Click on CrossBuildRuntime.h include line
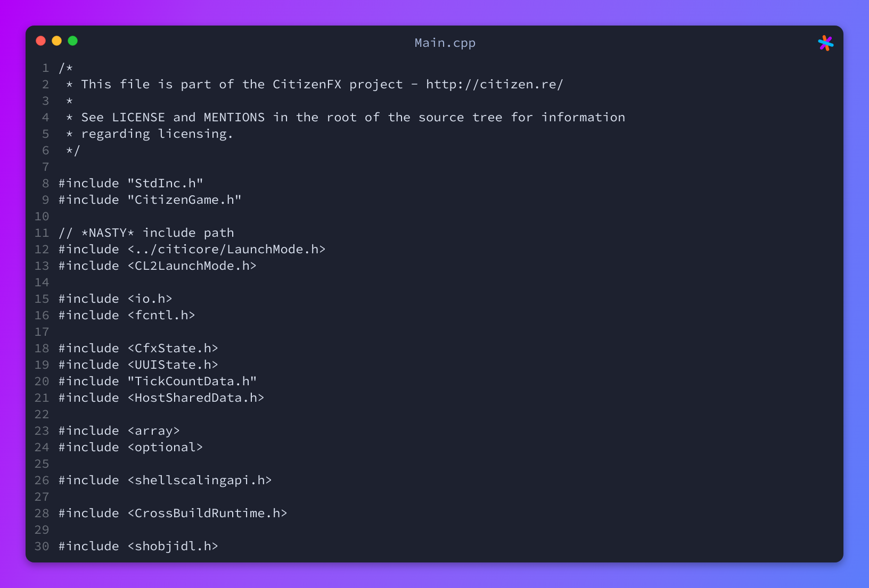The width and height of the screenshot is (869, 588). click(x=173, y=513)
